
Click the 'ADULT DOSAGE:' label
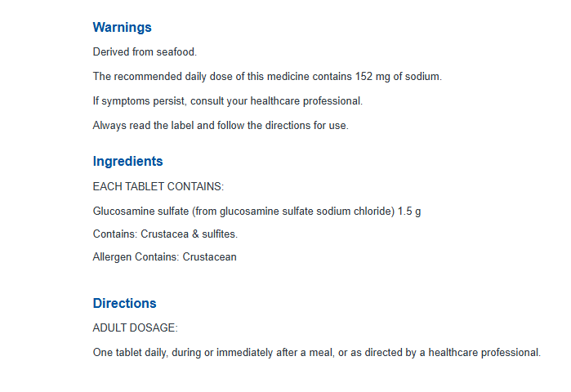[x=135, y=328]
